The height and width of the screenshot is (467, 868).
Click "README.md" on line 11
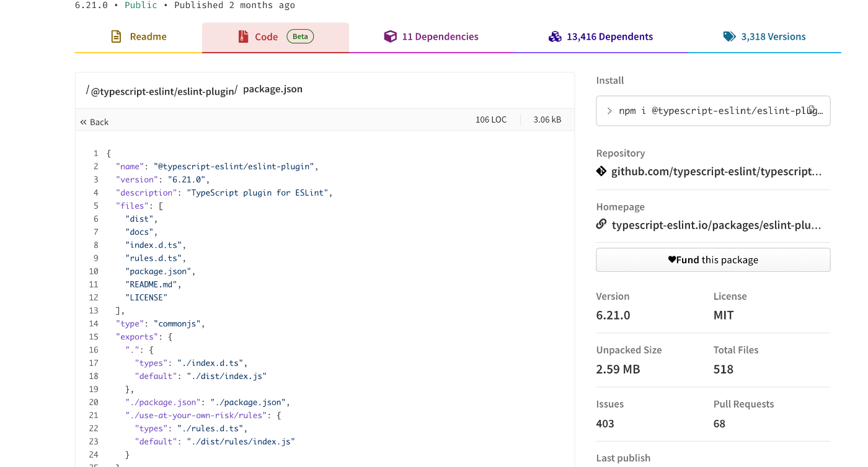click(x=151, y=284)
